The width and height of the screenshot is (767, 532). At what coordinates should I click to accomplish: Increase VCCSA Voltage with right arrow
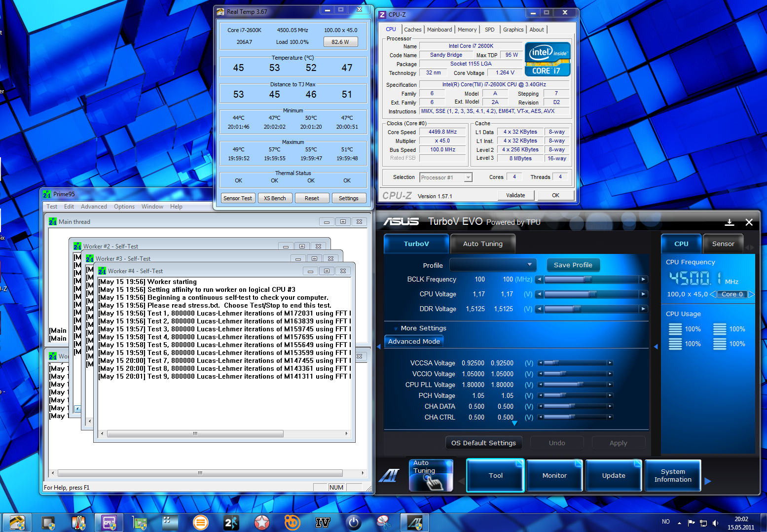(x=610, y=363)
